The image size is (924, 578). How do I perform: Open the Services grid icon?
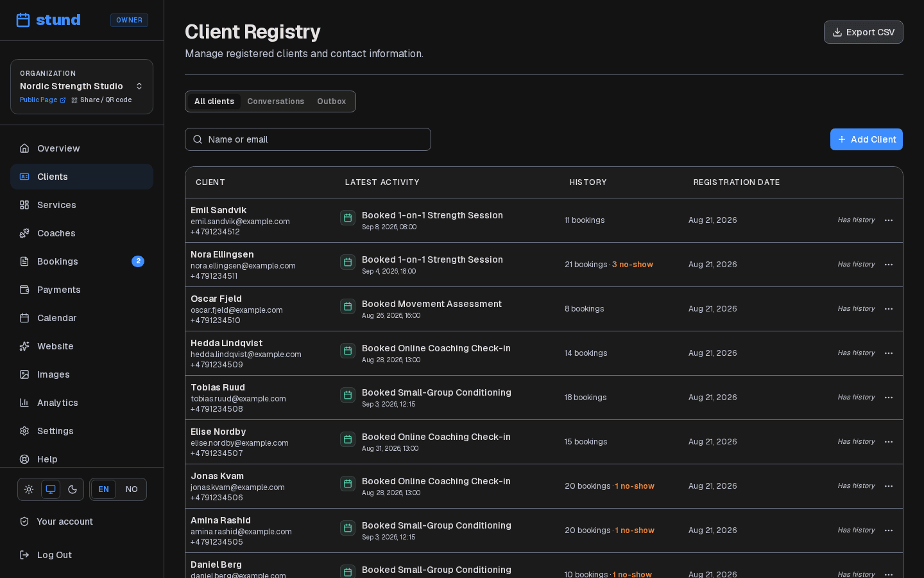click(24, 205)
